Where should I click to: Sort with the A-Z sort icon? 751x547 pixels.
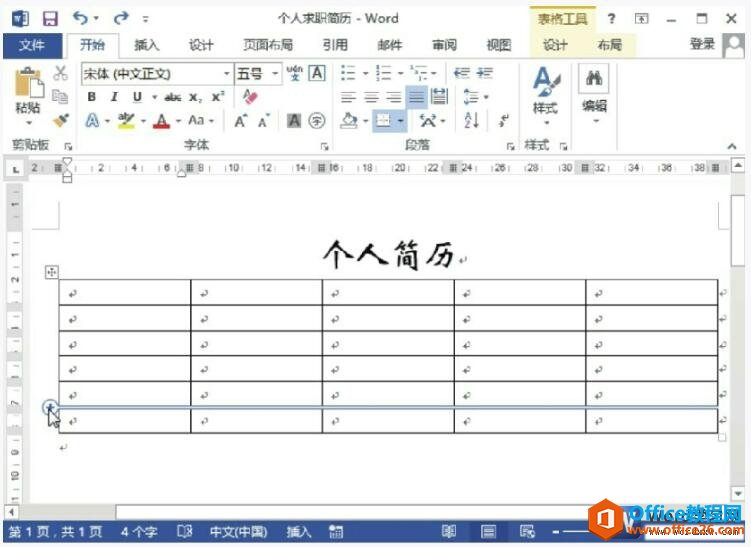(471, 120)
